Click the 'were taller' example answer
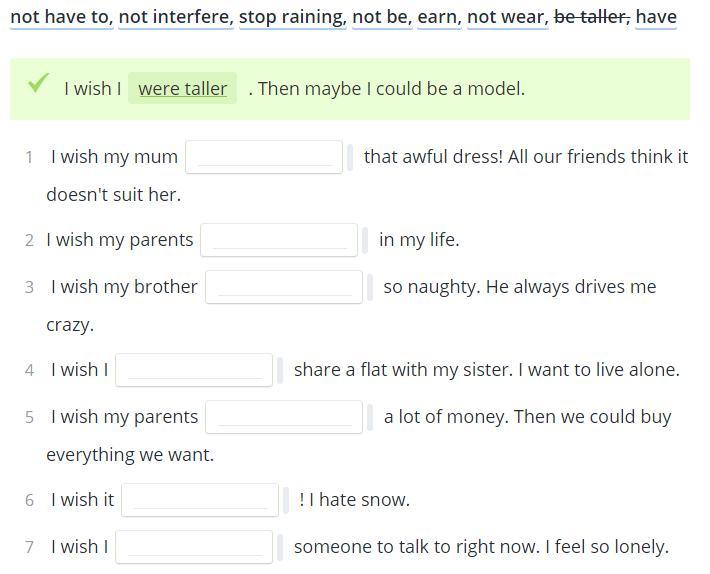 (182, 88)
